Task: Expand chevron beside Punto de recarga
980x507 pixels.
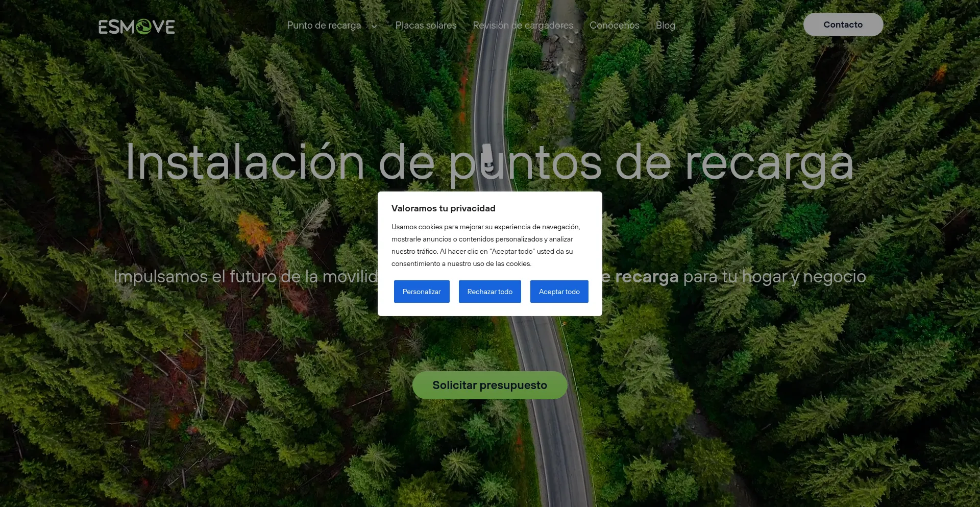Action: point(374,27)
